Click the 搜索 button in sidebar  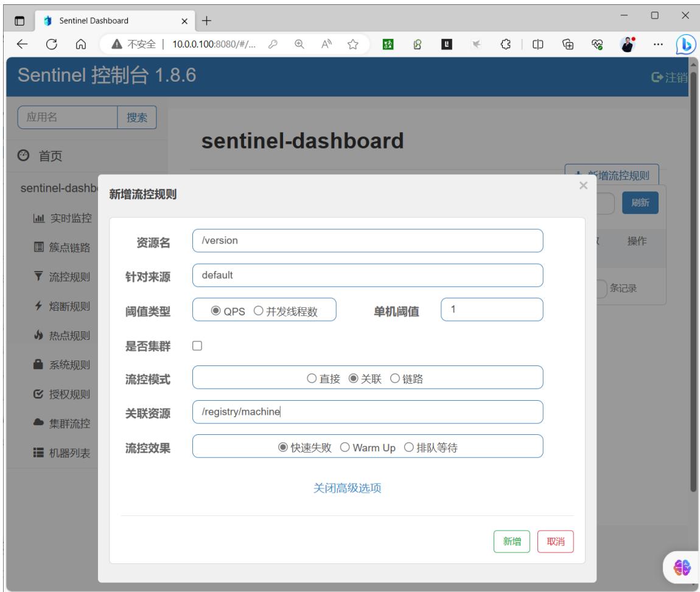pyautogui.click(x=136, y=118)
